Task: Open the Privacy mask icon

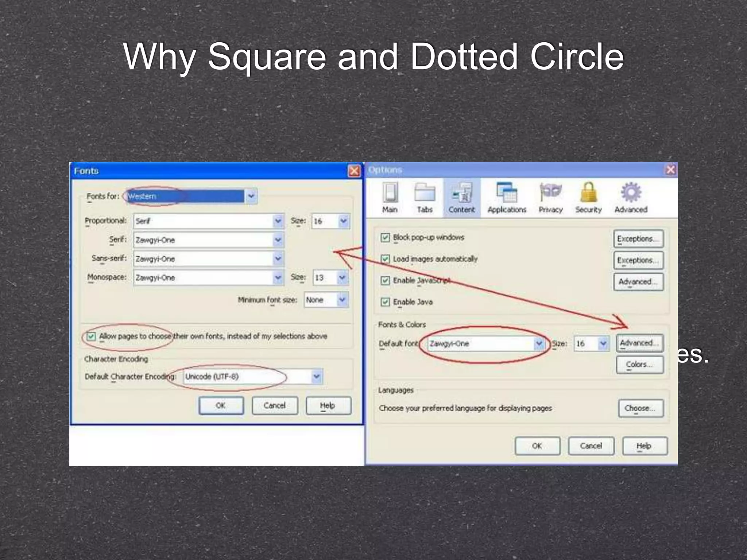Action: click(x=551, y=198)
